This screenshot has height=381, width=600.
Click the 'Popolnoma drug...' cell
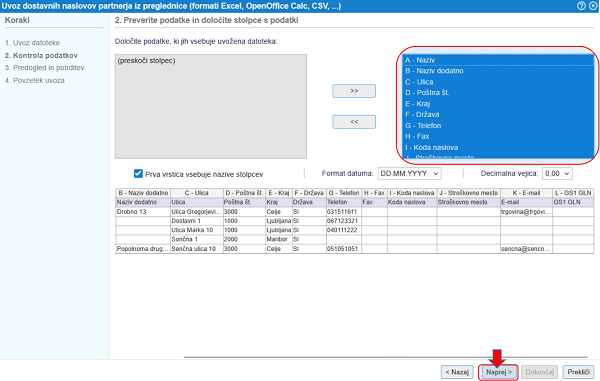(143, 249)
